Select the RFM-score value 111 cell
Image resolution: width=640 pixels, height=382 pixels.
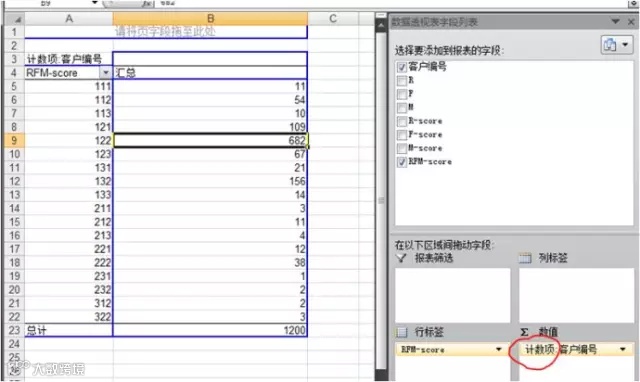coord(69,86)
